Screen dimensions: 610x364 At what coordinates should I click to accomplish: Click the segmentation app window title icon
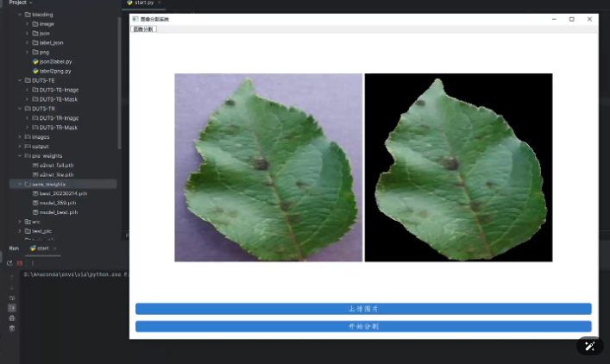[x=135, y=19]
